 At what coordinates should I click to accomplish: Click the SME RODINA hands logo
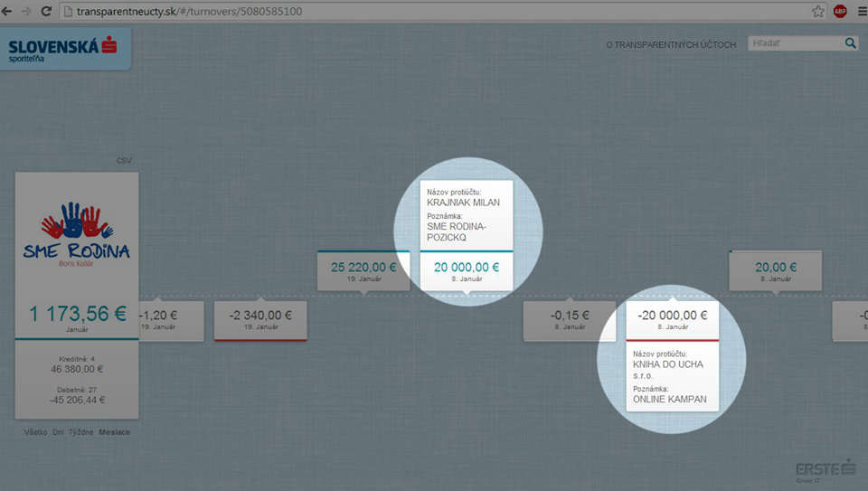pos(76,230)
